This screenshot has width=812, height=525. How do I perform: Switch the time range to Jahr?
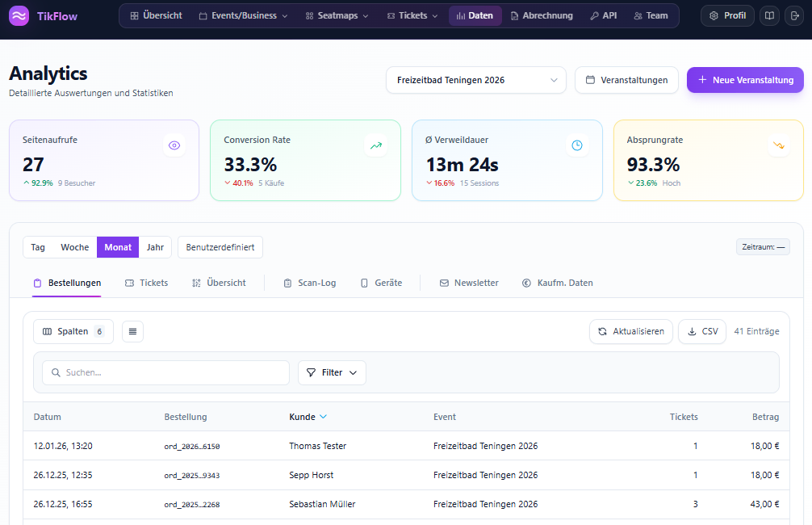click(x=155, y=247)
